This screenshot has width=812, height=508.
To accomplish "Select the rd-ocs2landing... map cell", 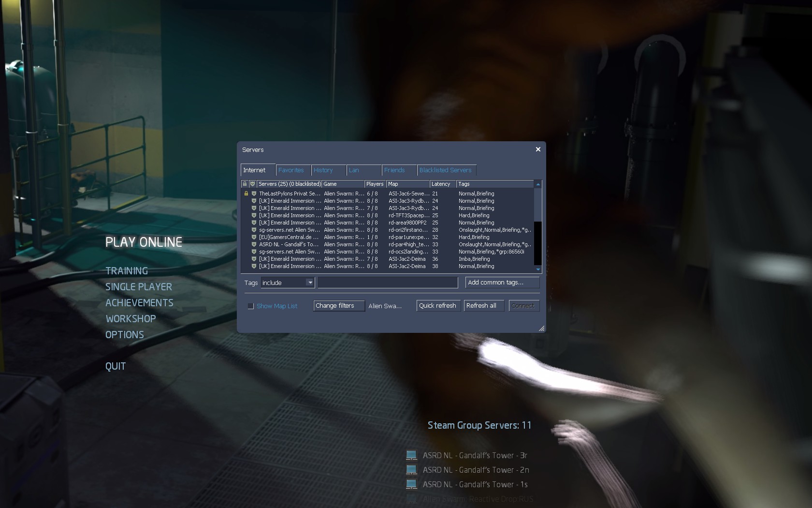I will click(408, 252).
